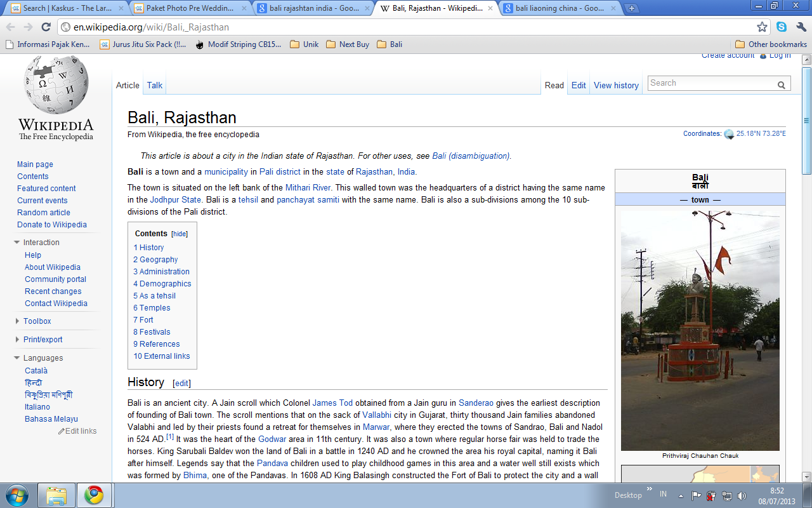Click the volume speaker tray icon

pyautogui.click(x=742, y=495)
